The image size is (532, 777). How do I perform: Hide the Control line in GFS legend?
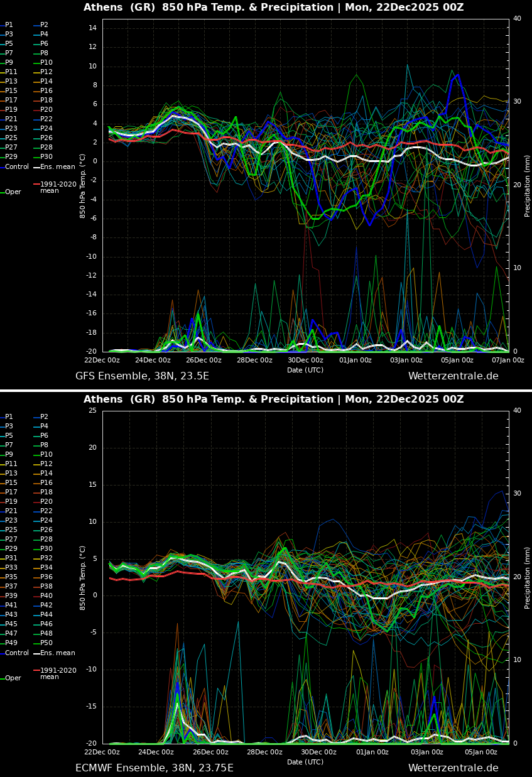[17, 167]
